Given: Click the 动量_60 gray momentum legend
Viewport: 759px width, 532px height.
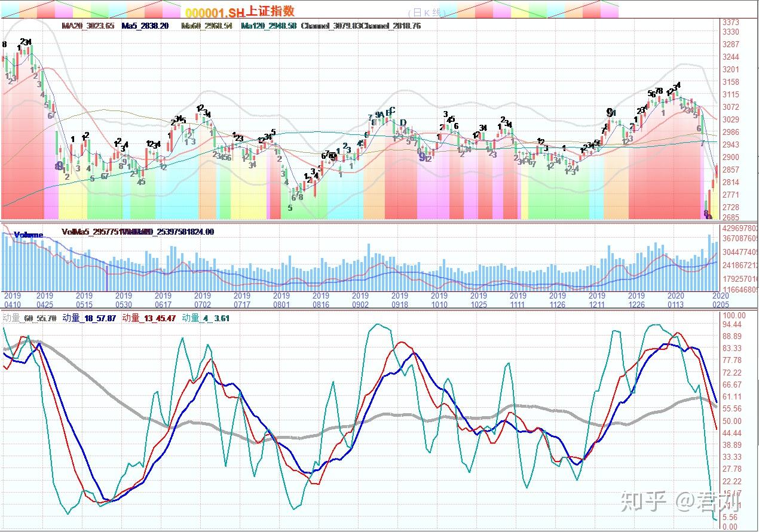Looking at the screenshot, I should pos(29,318).
